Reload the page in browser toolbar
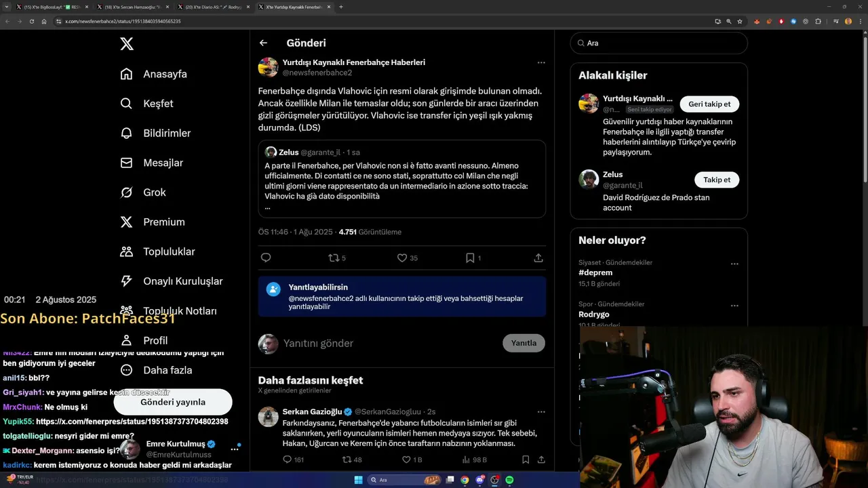This screenshot has height=488, width=868. click(x=31, y=21)
